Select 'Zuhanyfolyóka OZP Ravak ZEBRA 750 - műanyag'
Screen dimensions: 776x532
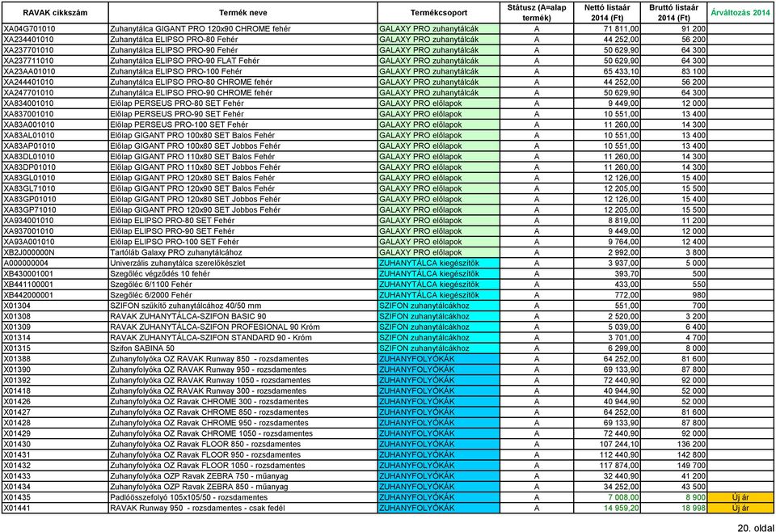(243, 475)
